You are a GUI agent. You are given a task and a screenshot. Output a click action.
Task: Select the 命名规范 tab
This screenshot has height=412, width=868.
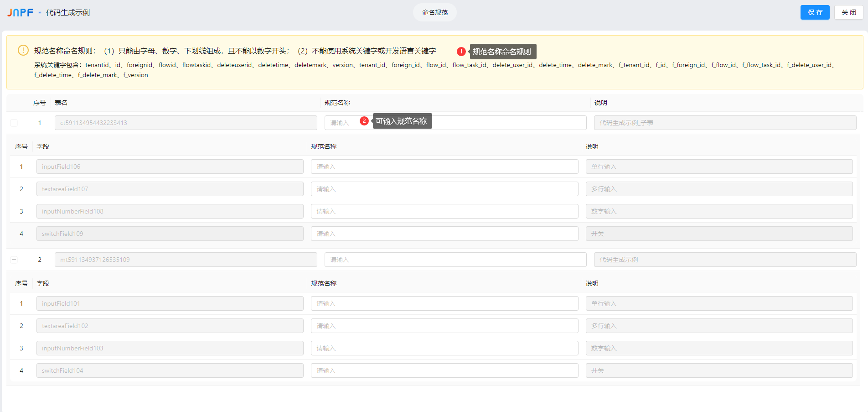434,12
